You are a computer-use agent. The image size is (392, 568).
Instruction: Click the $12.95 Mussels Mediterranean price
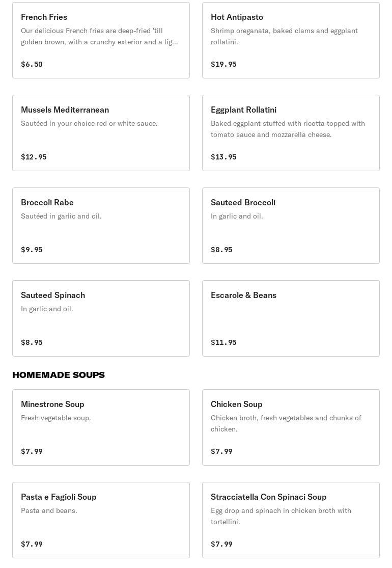pyautogui.click(x=34, y=157)
